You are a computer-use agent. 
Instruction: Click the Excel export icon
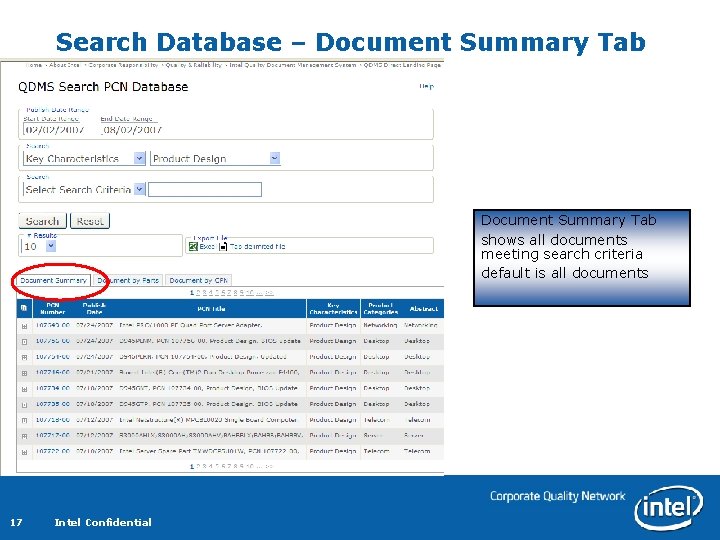point(193,247)
